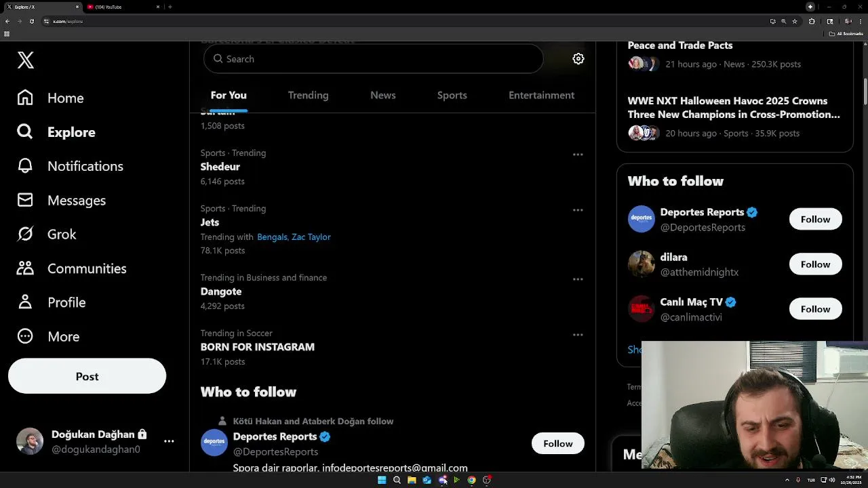
Task: Open BORN FOR INSTAGRAM trending topic
Action: coord(258,347)
